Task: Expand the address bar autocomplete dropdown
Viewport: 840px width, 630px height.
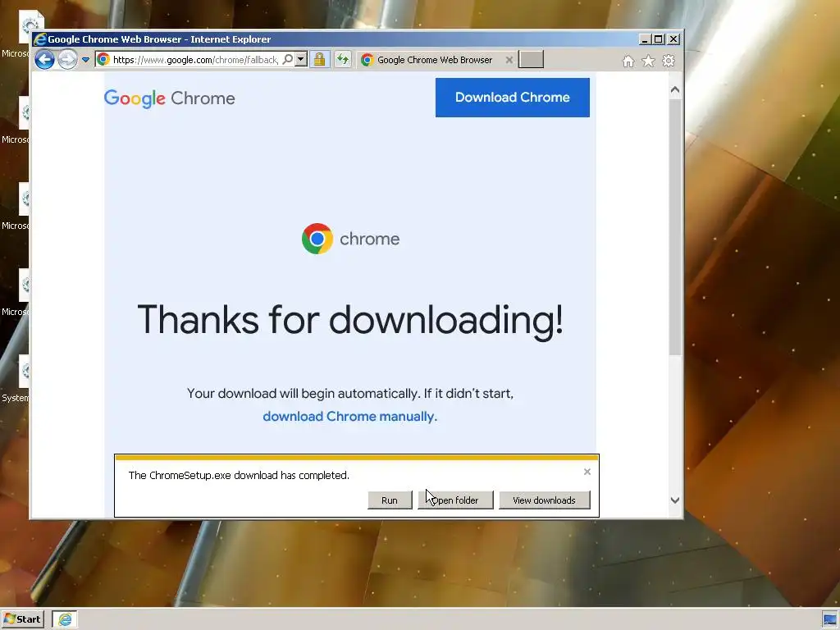Action: point(301,59)
